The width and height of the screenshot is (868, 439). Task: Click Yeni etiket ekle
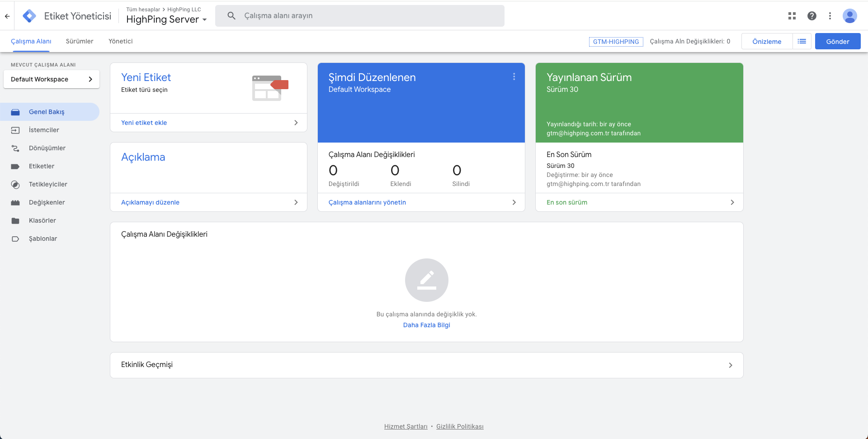click(x=144, y=123)
